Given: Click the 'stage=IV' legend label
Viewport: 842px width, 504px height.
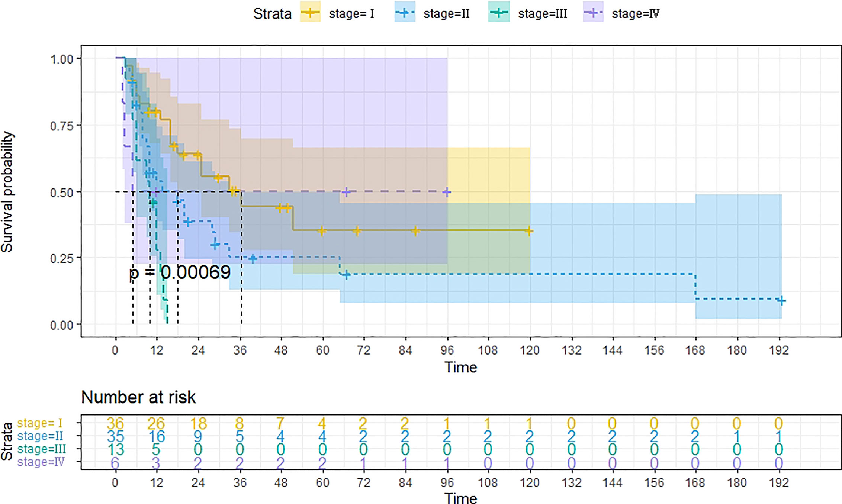Looking at the screenshot, I should (x=636, y=14).
